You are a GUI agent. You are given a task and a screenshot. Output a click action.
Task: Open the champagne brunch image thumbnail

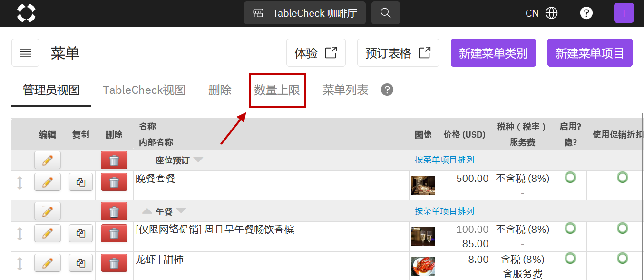423,237
